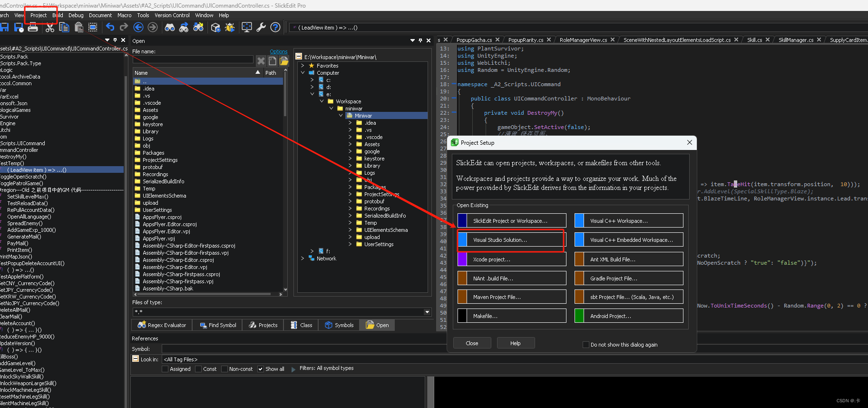
Task: Enable the Assigned filter checkbox
Action: [165, 369]
